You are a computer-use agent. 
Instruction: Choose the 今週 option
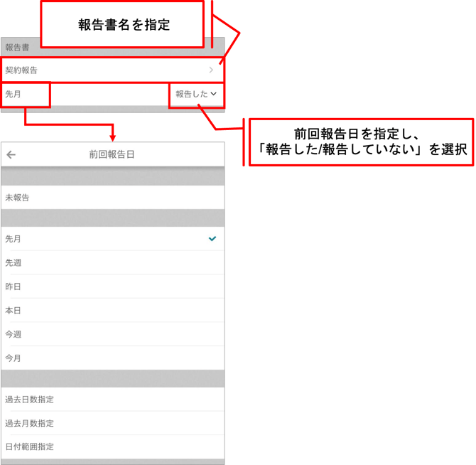13,334
